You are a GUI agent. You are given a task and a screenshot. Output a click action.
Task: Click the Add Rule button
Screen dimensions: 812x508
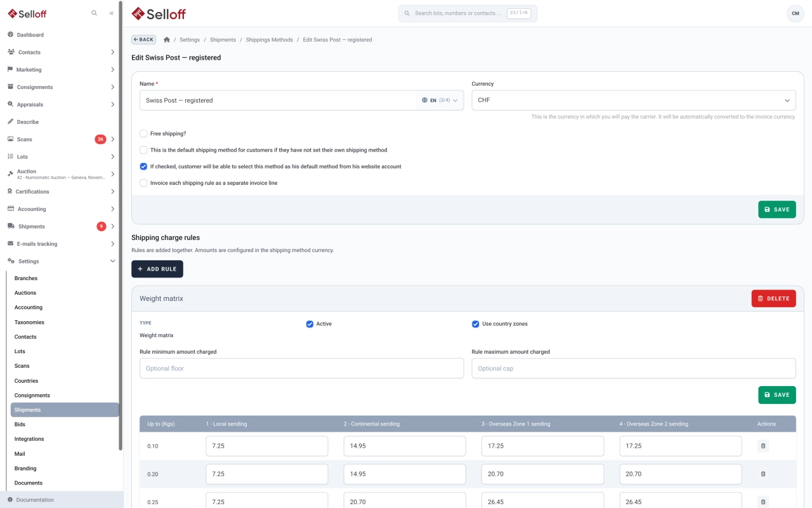tap(157, 269)
